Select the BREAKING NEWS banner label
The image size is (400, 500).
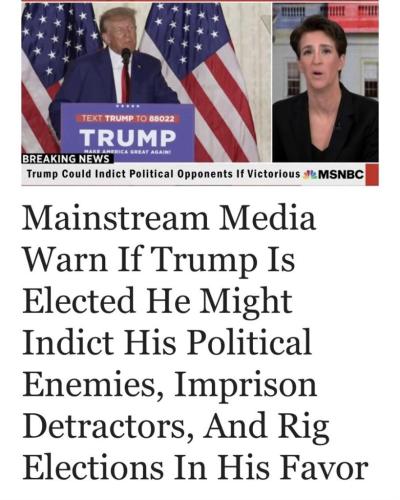(66, 159)
